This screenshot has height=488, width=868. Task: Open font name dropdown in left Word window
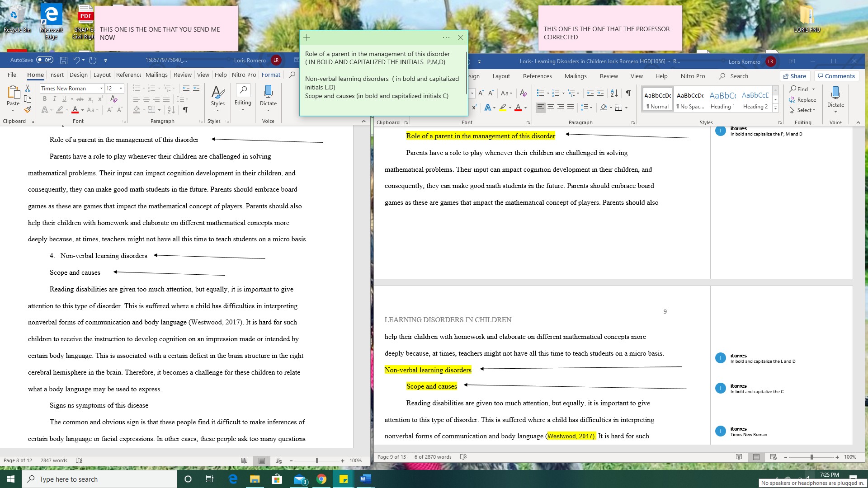coord(101,88)
